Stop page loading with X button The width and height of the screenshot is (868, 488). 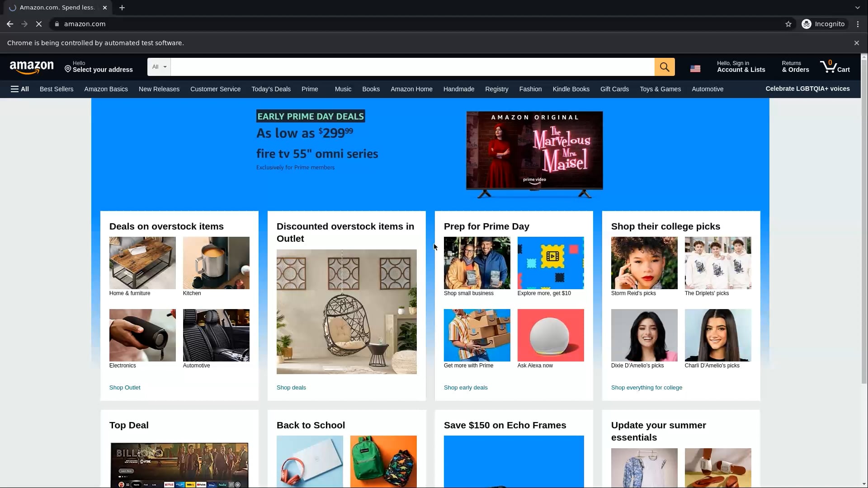39,24
